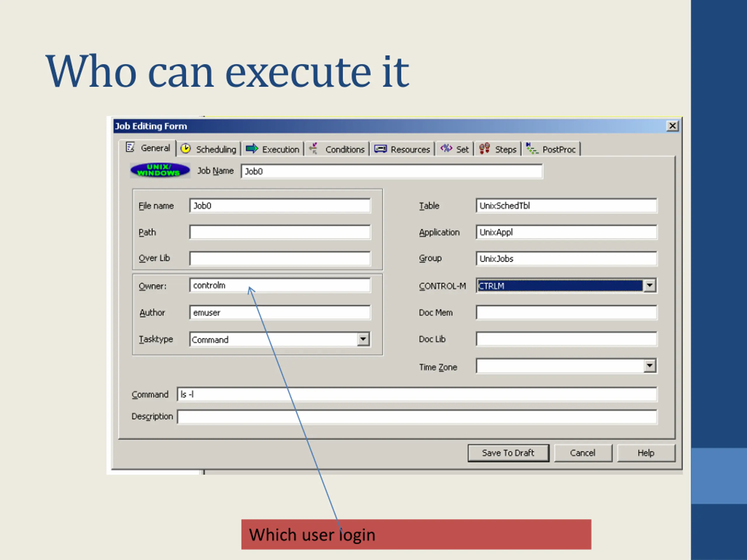Click the empty Description field
The image size is (747, 560).
point(417,416)
